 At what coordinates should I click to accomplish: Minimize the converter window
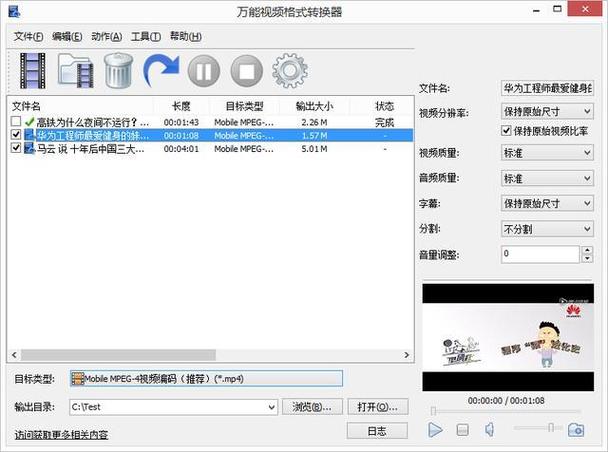(537, 10)
